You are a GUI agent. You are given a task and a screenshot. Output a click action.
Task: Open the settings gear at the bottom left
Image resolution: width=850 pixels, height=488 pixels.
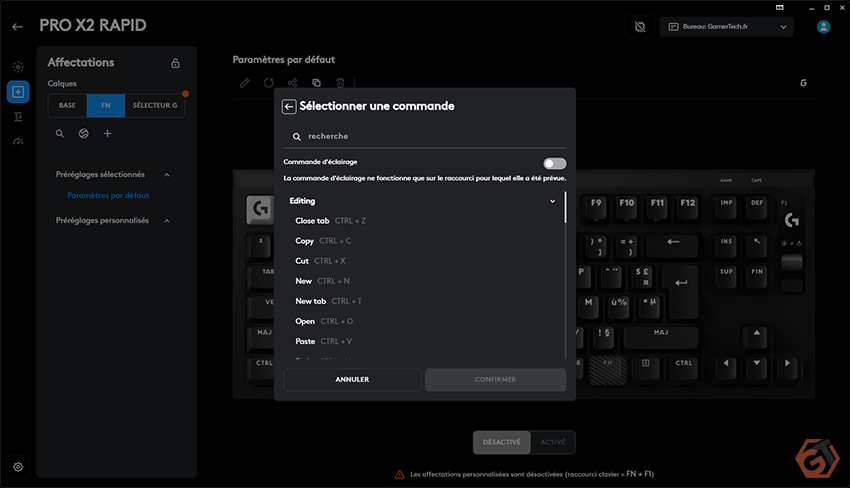(18, 467)
